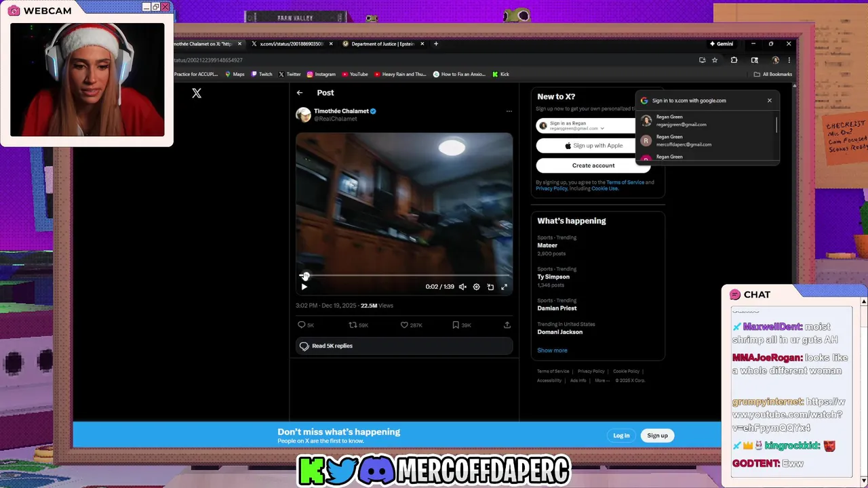The image size is (868, 488).
Task: Open the YouTube link in grumpyinternet's chat message
Action: pyautogui.click(x=789, y=415)
